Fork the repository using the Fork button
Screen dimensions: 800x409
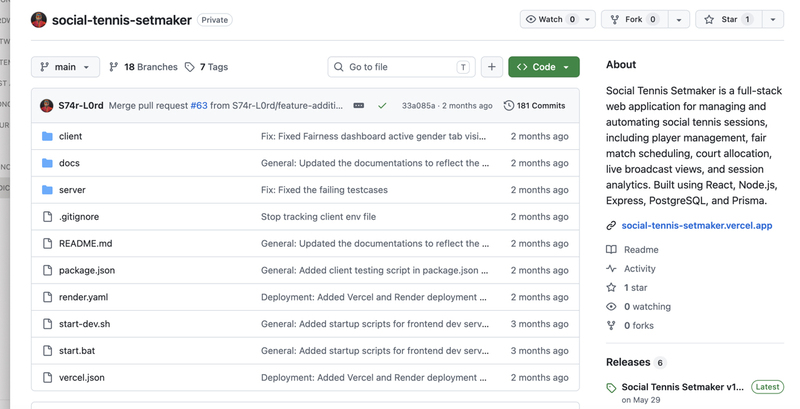coord(635,19)
